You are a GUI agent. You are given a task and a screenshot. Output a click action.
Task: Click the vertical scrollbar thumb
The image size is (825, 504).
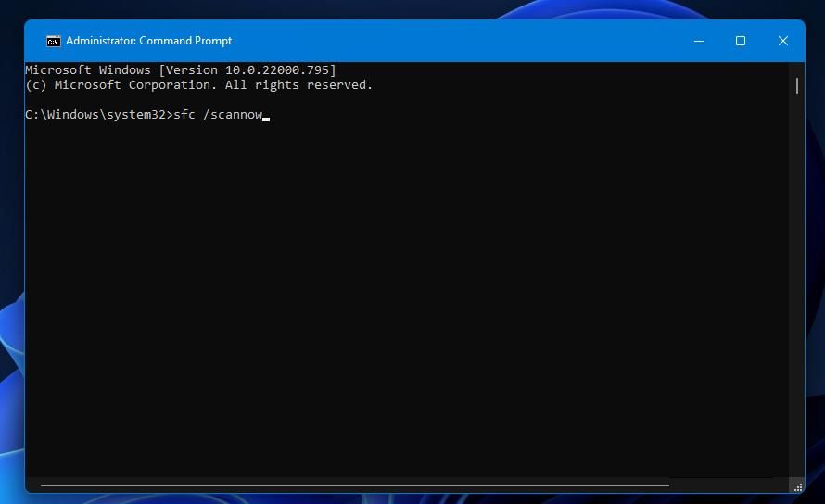click(x=796, y=85)
